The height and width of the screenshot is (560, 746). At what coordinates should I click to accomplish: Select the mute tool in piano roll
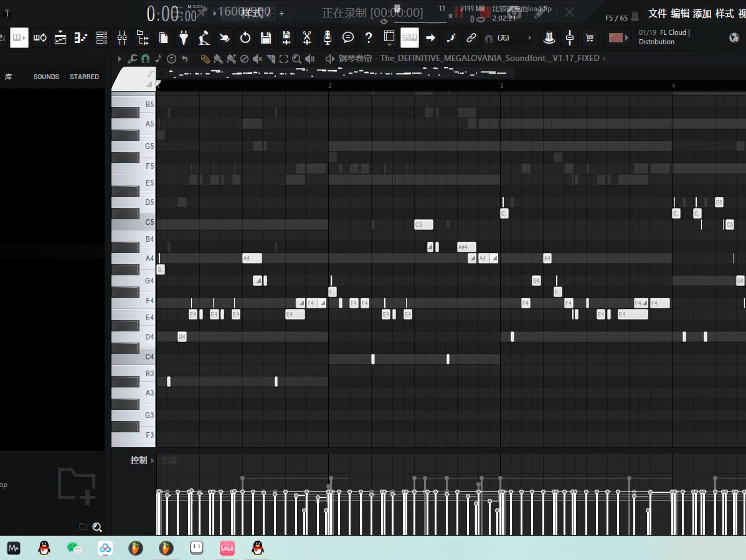click(257, 59)
